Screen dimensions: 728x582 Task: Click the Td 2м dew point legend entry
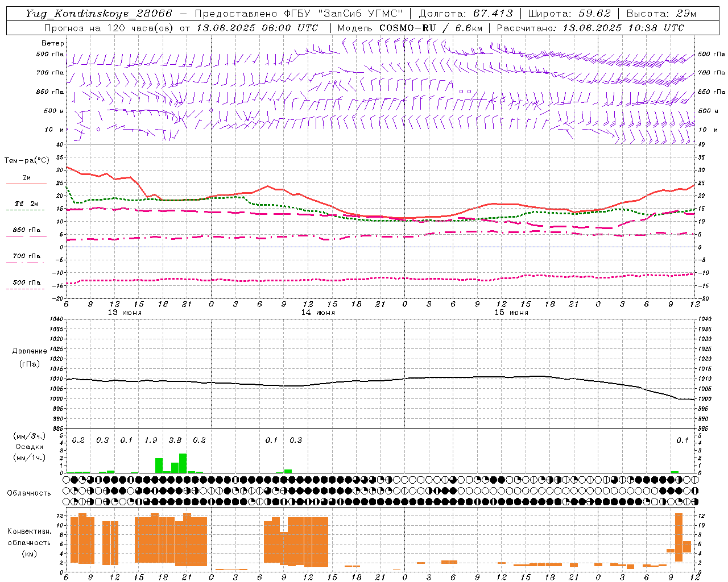(26, 205)
